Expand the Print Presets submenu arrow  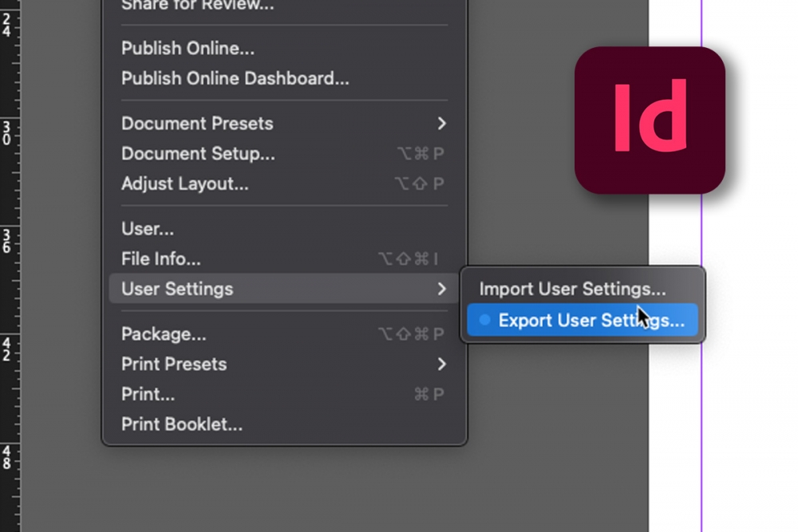(441, 365)
